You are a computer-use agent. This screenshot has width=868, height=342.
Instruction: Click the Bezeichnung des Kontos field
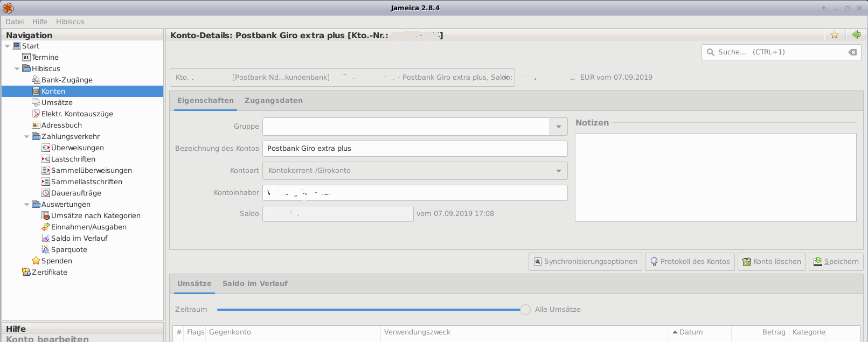pos(414,149)
